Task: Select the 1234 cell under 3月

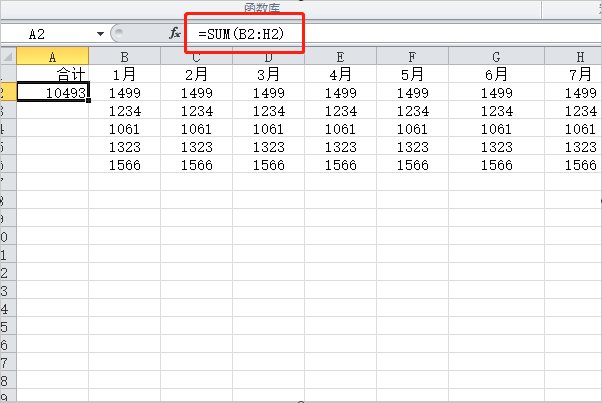Action: tap(268, 110)
